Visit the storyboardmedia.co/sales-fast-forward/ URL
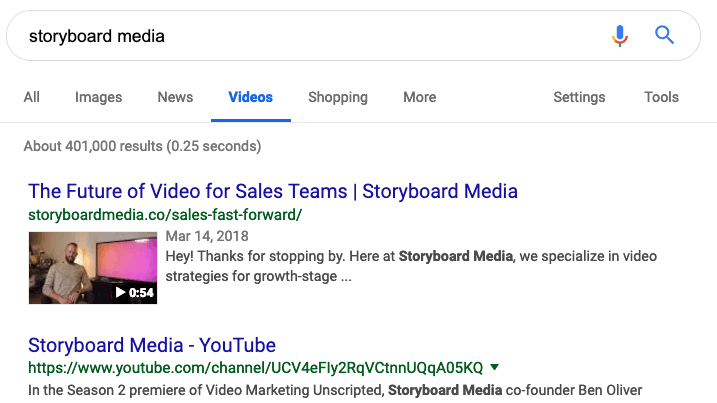This screenshot has width=717, height=403. (165, 215)
